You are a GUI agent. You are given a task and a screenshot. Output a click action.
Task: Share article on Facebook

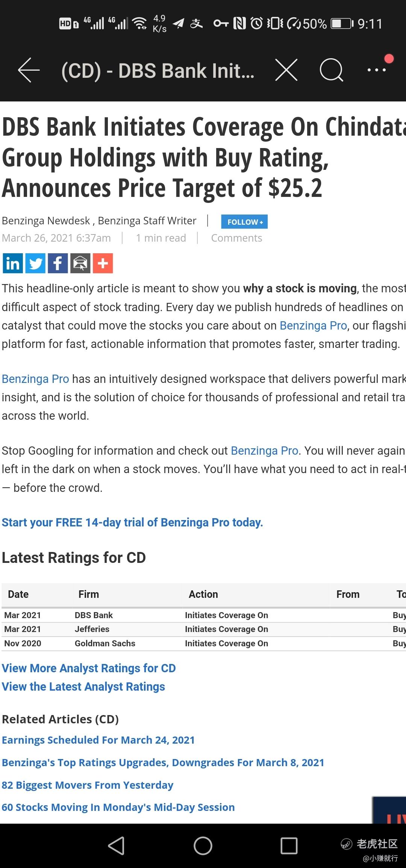pyautogui.click(x=58, y=263)
